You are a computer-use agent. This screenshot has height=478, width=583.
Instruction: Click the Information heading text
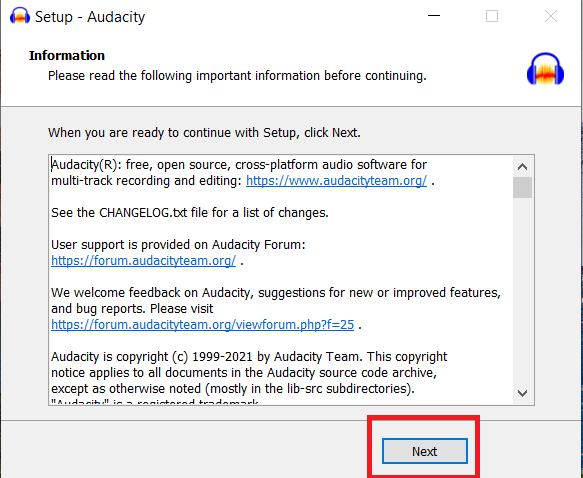pos(67,55)
